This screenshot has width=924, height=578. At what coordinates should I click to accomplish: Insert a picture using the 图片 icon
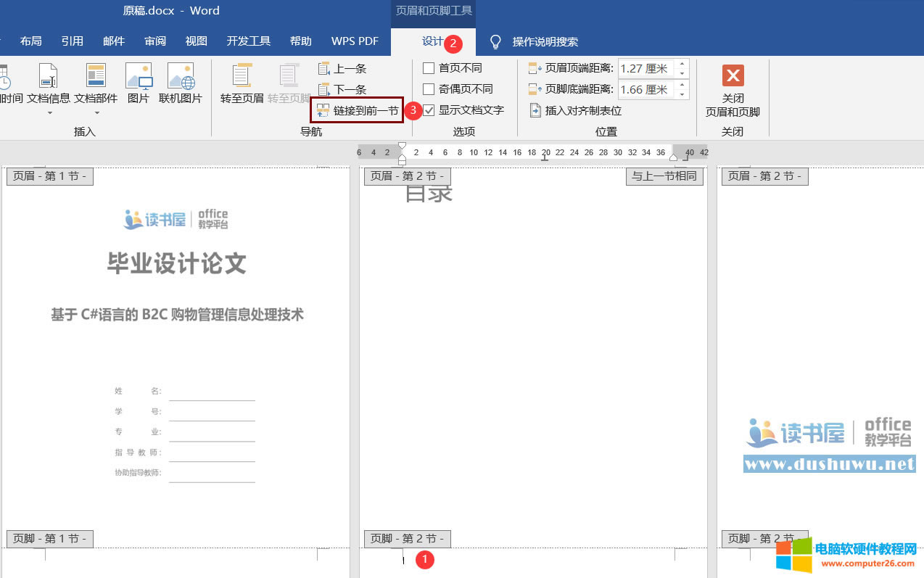coord(138,77)
